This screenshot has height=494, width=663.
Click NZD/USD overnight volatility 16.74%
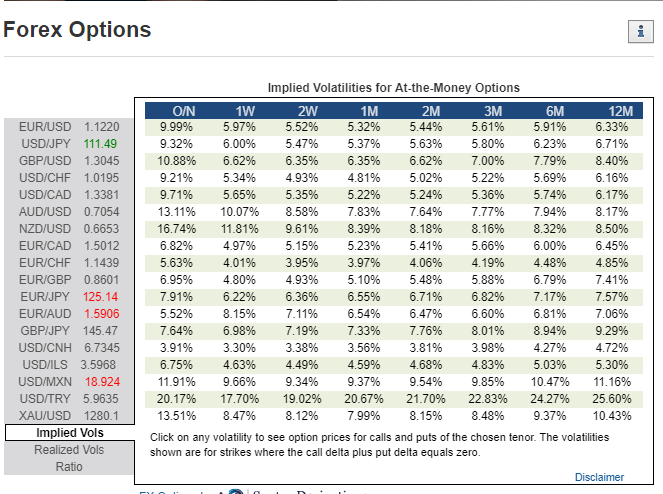coord(176,229)
